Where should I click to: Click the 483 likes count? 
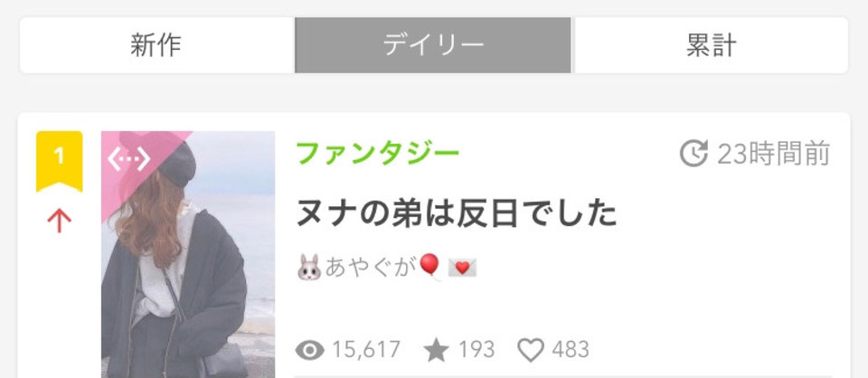pyautogui.click(x=571, y=350)
